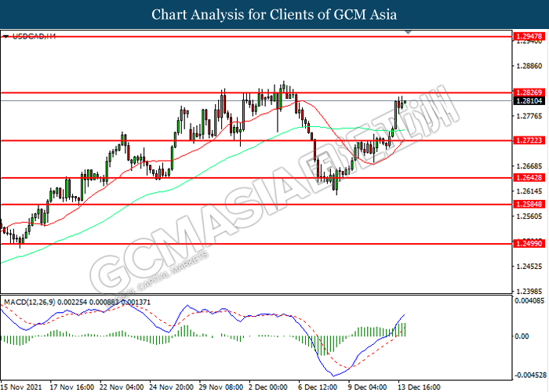Select the 1.26428 red price label
Image resolution: width=549 pixels, height=392 pixels.
[529, 178]
